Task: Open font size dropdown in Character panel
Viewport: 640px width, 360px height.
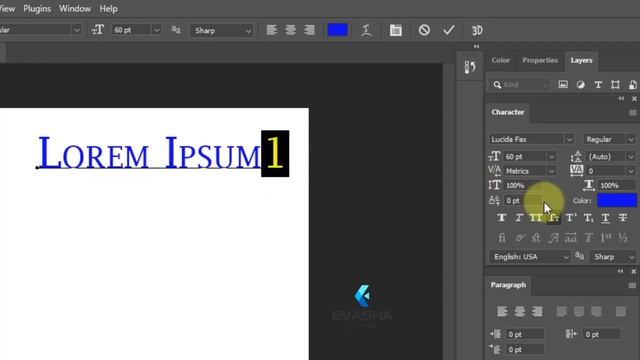Action: coord(551,157)
